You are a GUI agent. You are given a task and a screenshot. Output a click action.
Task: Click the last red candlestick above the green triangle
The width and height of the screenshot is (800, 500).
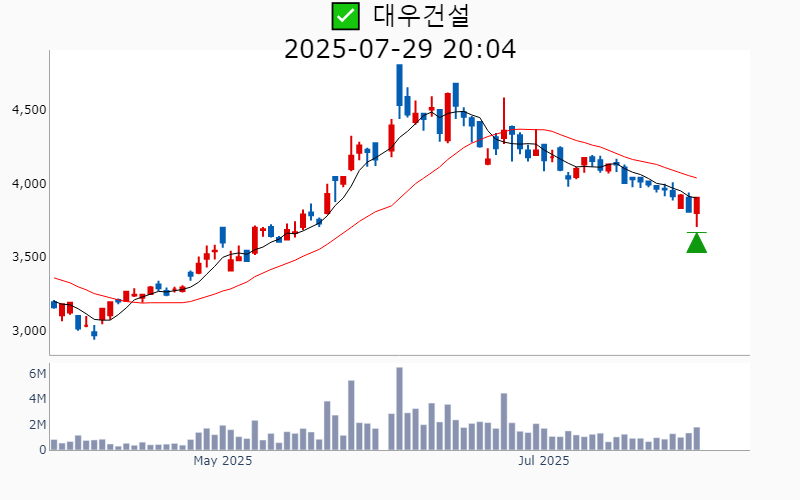point(696,211)
